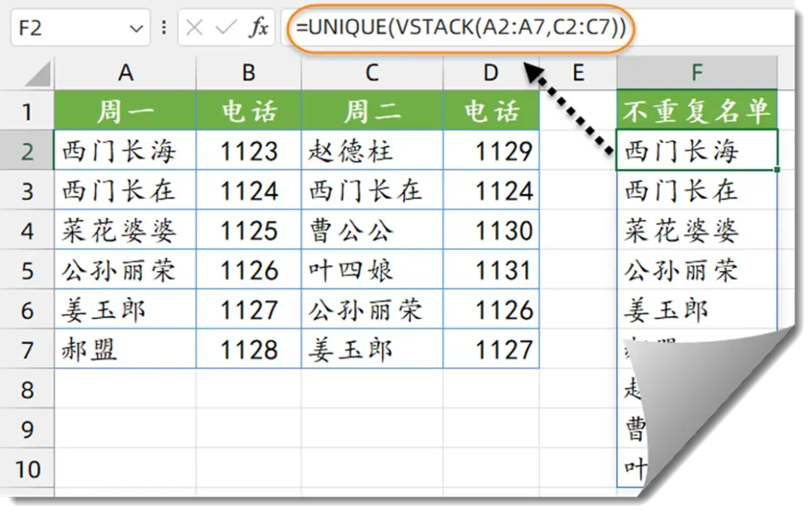This screenshot has width=812, height=514.
Task: Click header cell 电话 in column B
Action: [x=249, y=111]
